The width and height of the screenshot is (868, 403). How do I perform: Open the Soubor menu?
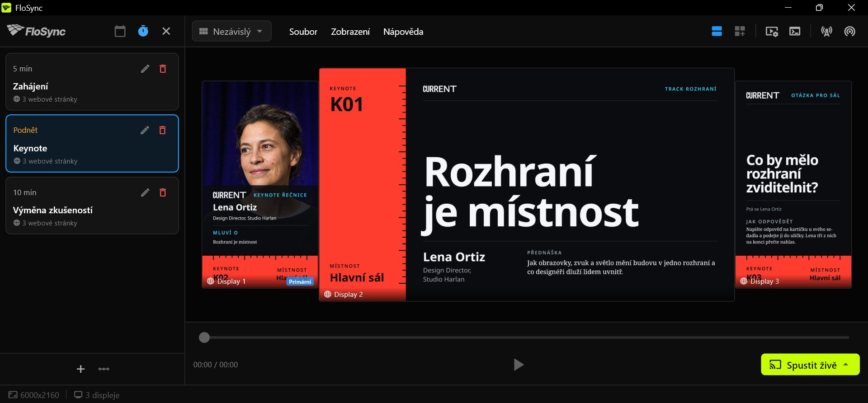click(x=303, y=32)
